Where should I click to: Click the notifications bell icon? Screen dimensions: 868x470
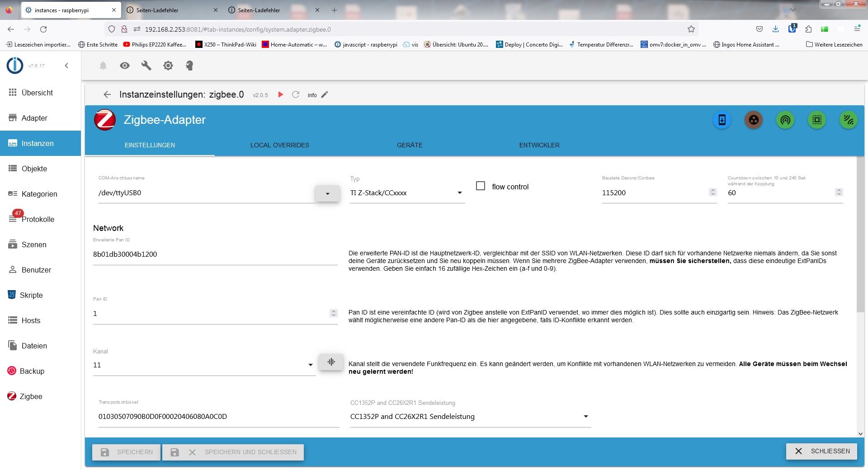pyautogui.click(x=103, y=66)
